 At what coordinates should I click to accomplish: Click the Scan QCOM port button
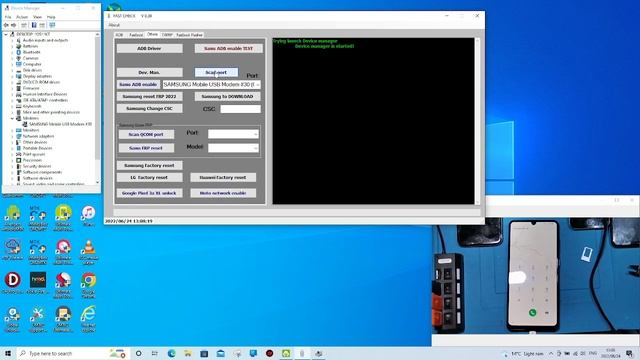146,134
